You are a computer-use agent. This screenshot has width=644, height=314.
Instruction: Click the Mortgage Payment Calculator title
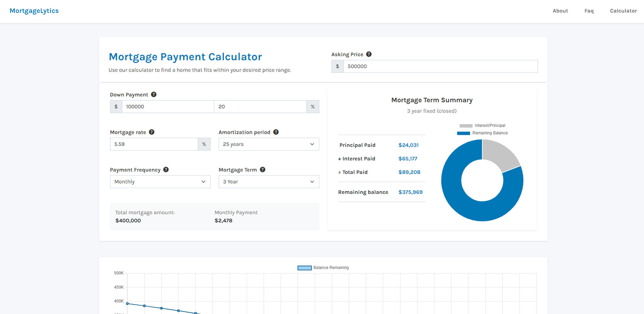[185, 57]
